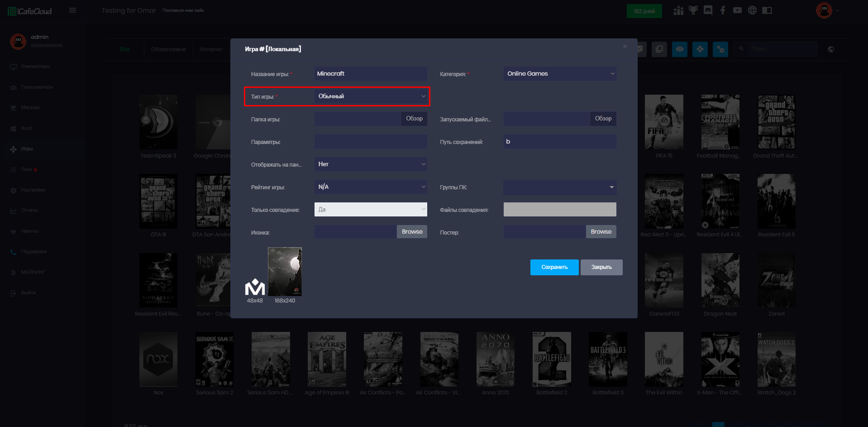Click the Запускаемый файл input field
The image size is (868, 427).
click(547, 119)
